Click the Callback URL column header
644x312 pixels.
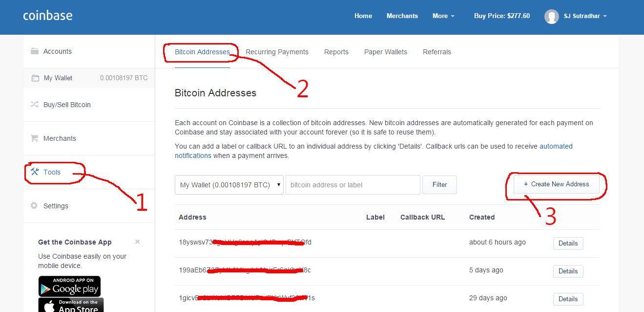423,217
